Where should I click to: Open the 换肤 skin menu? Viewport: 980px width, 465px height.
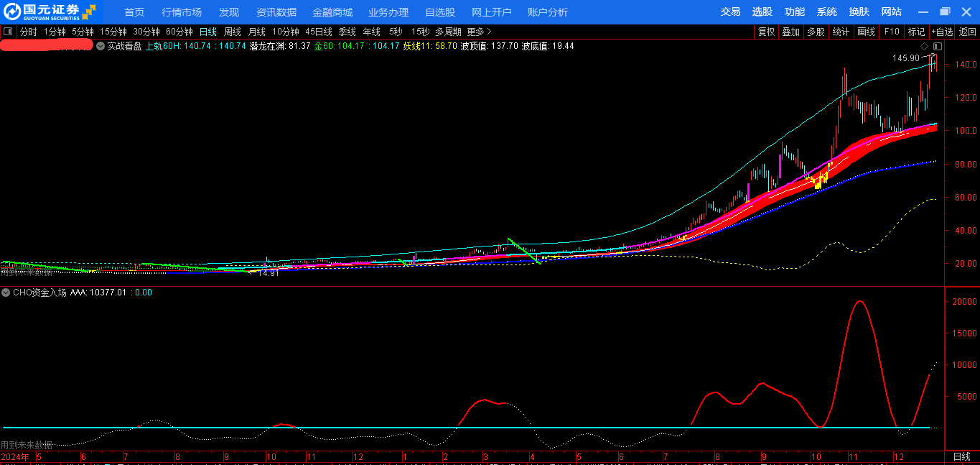859,12
